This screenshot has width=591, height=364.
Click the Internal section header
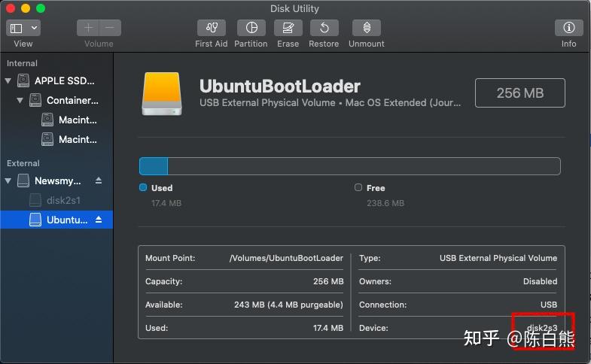coord(22,63)
